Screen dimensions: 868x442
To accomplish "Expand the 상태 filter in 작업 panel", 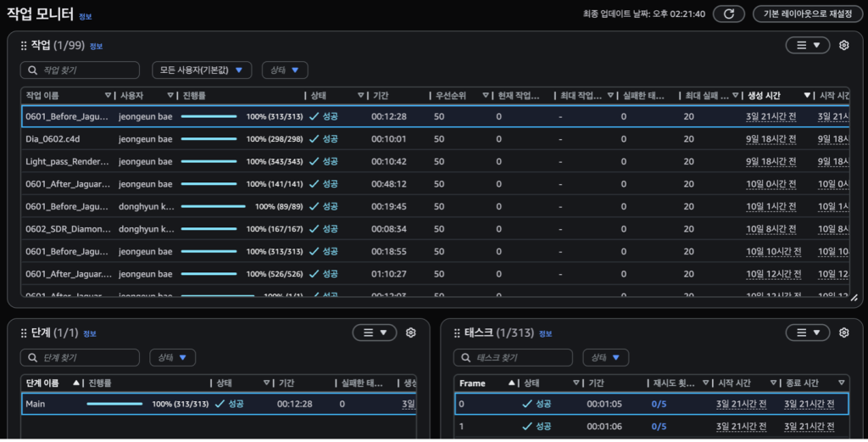I will pyautogui.click(x=284, y=70).
